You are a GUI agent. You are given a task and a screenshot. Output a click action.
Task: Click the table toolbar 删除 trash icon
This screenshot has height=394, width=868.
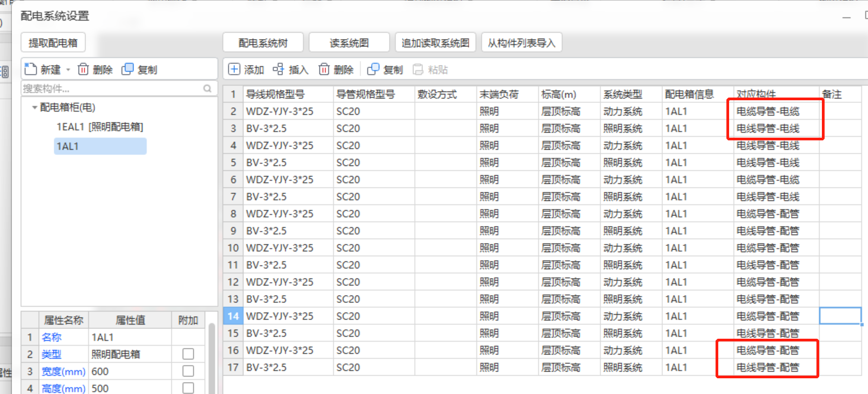click(324, 69)
